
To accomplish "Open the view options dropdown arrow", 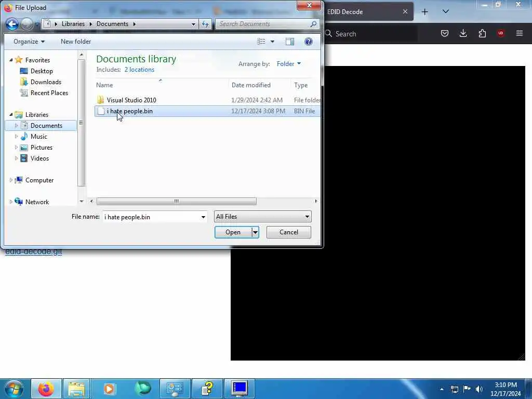I will coord(272,42).
